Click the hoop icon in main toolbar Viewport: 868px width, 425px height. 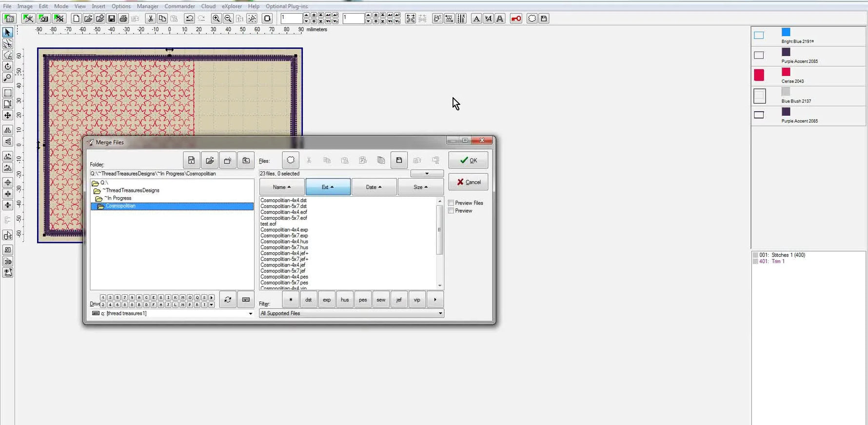coord(267,19)
